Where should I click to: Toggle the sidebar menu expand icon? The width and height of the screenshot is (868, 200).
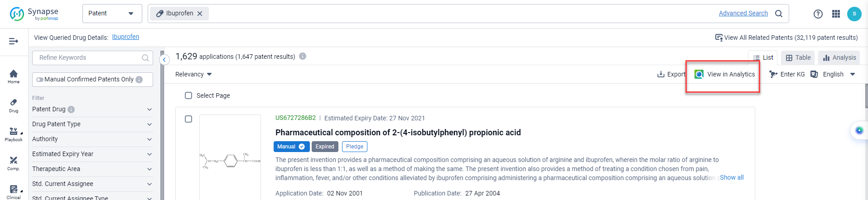tap(14, 41)
